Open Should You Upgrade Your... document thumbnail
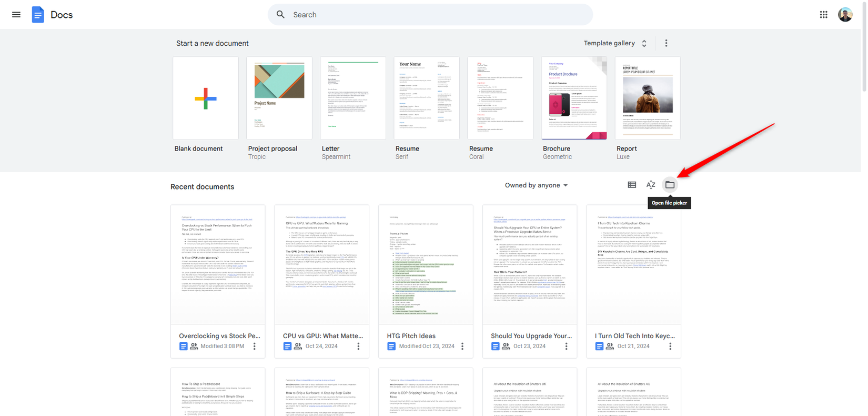Screen dimensions: 868x416 (x=530, y=265)
